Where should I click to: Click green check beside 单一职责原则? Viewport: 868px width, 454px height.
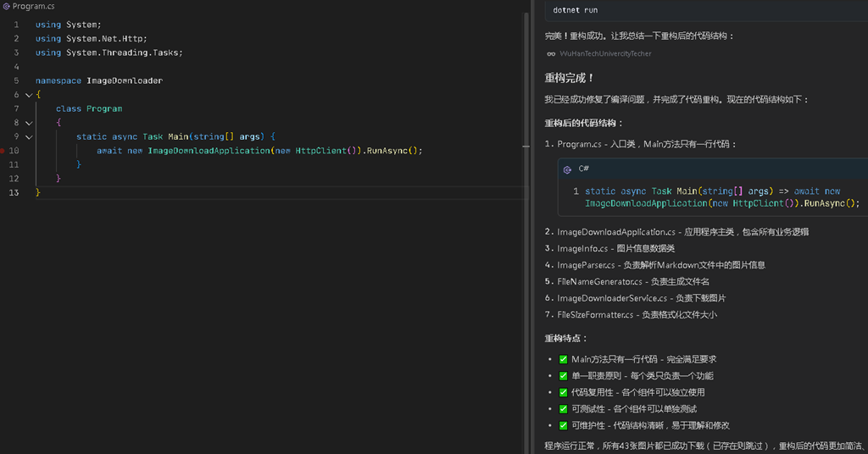(563, 376)
